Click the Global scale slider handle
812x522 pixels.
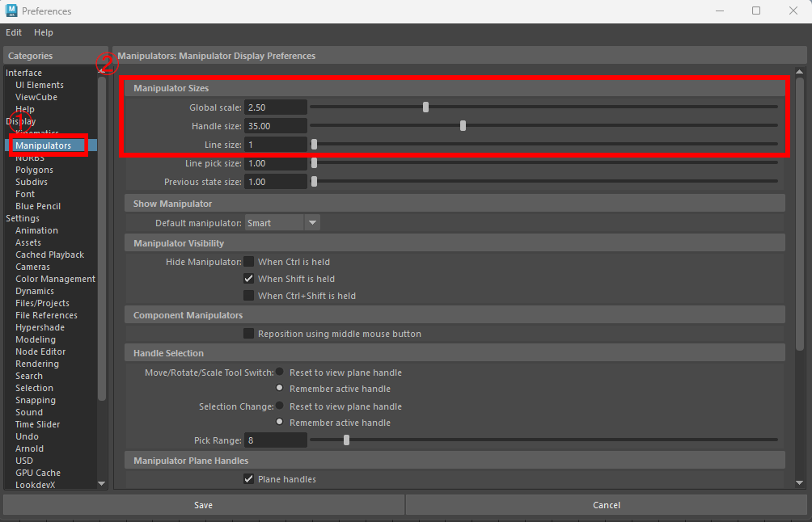coord(425,107)
